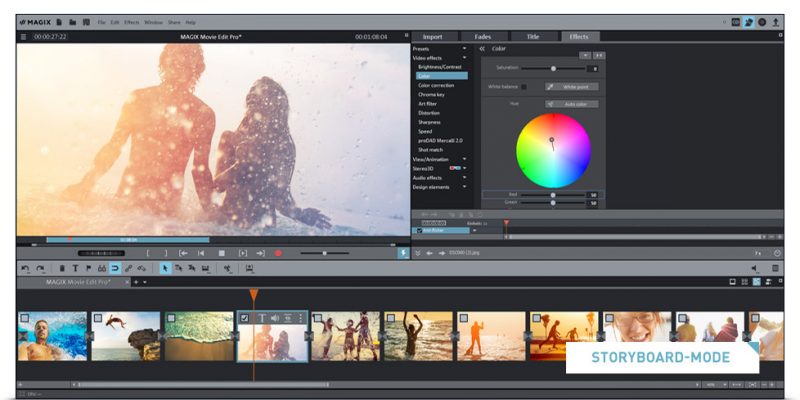Viewport: 800px width, 400px height.
Task: Click the upload/export arrow icon at the top right
Action: [776, 22]
